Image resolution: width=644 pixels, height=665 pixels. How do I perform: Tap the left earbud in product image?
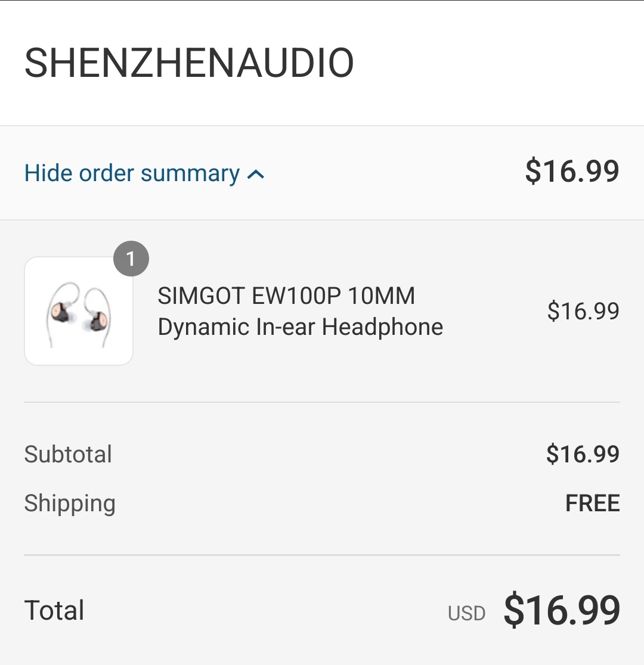click(61, 312)
